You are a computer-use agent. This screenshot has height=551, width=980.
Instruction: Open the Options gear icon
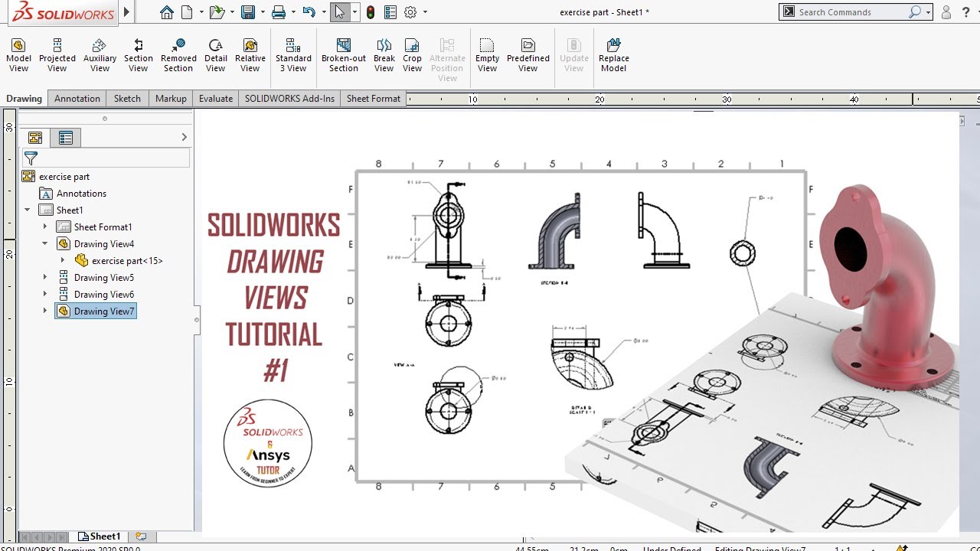410,12
